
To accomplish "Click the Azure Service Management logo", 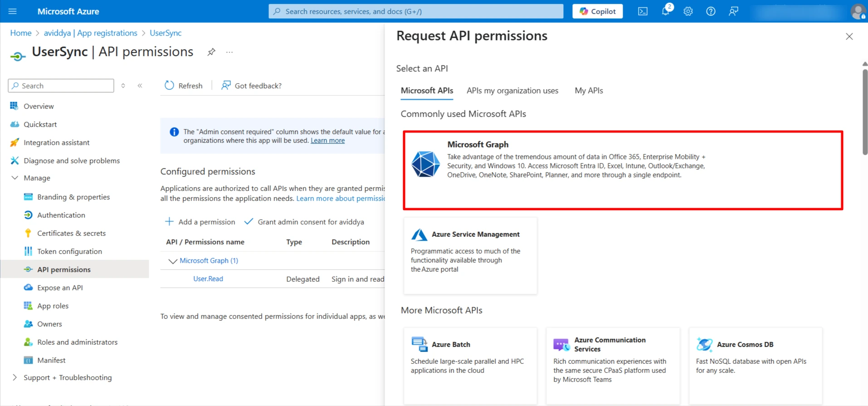I will [x=419, y=235].
